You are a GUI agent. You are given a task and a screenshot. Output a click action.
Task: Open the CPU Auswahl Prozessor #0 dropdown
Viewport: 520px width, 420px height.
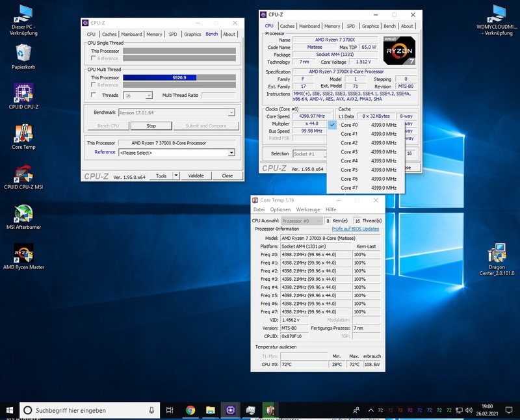pos(302,221)
